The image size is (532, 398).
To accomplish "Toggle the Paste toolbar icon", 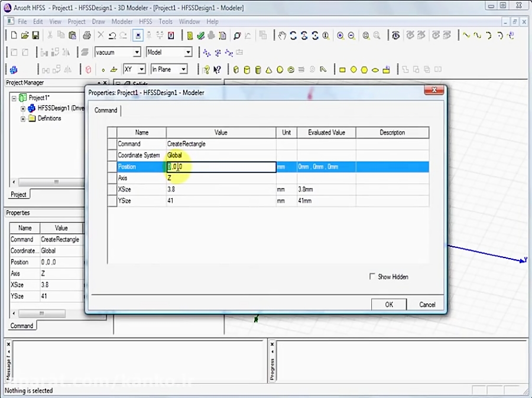I will click(x=72, y=35).
